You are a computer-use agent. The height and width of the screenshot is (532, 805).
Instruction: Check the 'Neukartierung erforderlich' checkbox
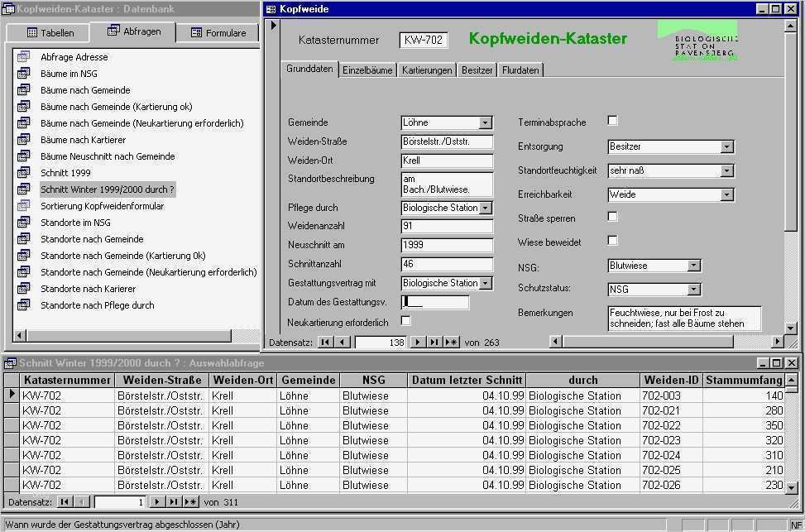click(405, 321)
